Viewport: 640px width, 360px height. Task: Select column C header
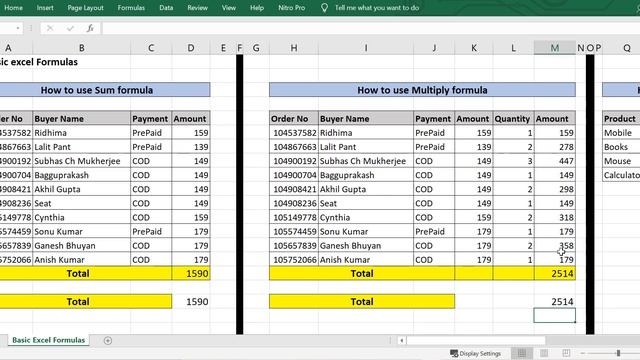[151, 48]
